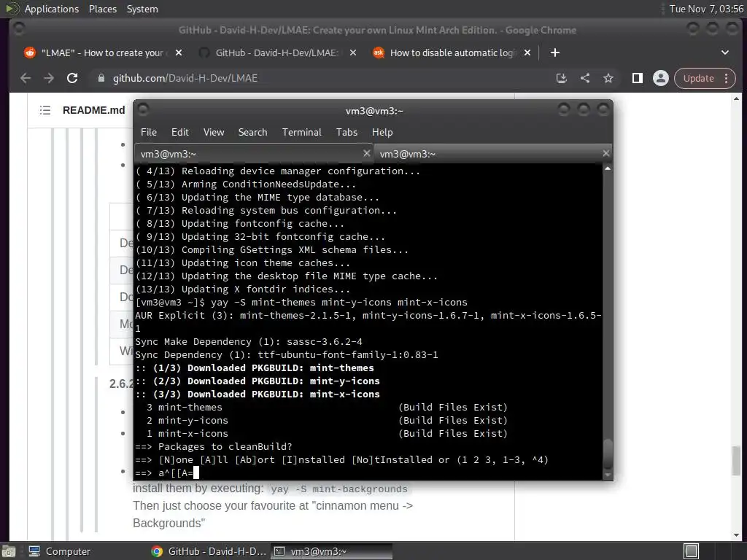Open Computer from taskbar
The width and height of the screenshot is (747, 560).
[60, 551]
